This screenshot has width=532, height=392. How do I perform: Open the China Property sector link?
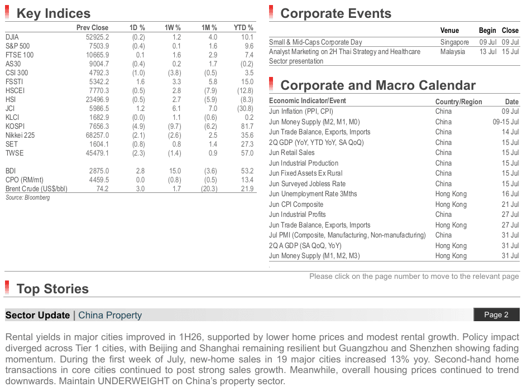point(110,315)
